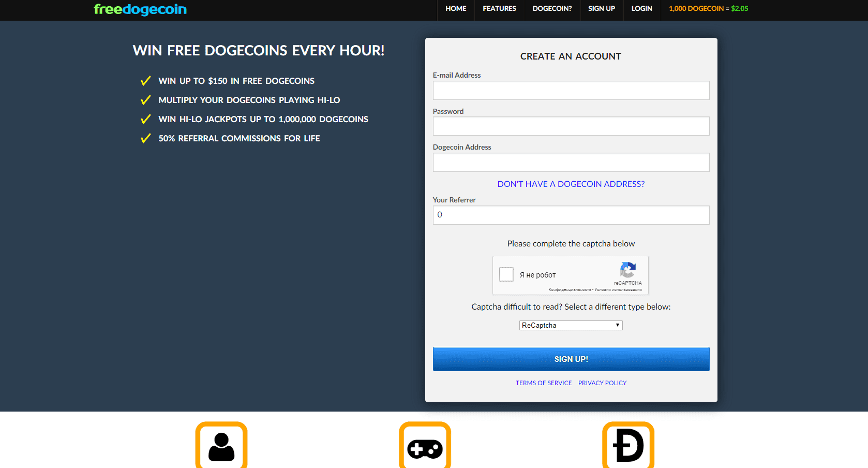Click the reCAPTCHA Конфиденциальность link
The image size is (868, 468).
coord(570,290)
